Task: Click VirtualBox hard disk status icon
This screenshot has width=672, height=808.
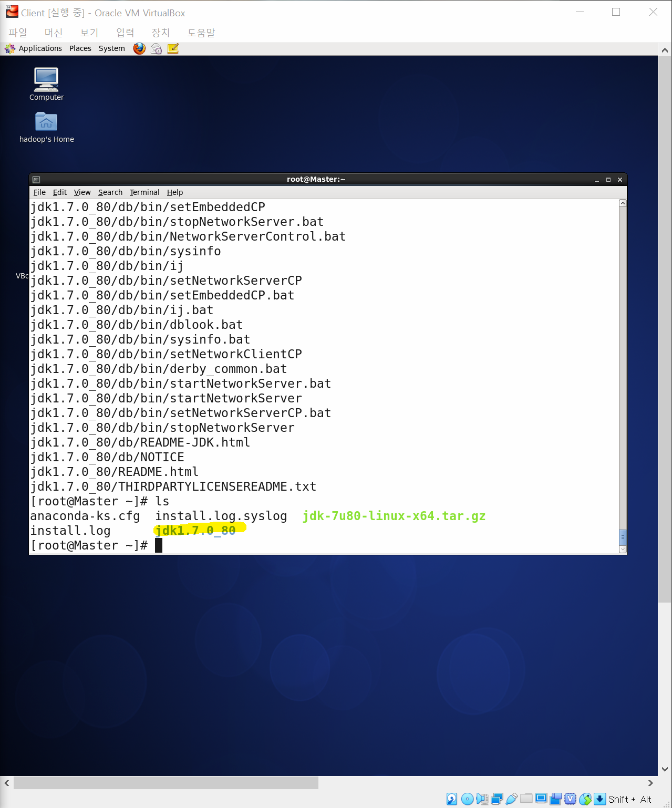Action: (x=452, y=799)
